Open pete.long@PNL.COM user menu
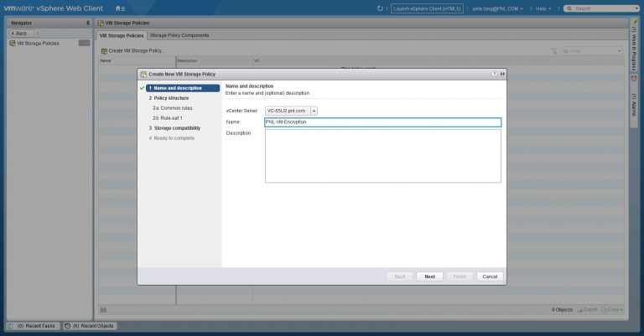Screen dimensions: 644x336 pos(498,8)
